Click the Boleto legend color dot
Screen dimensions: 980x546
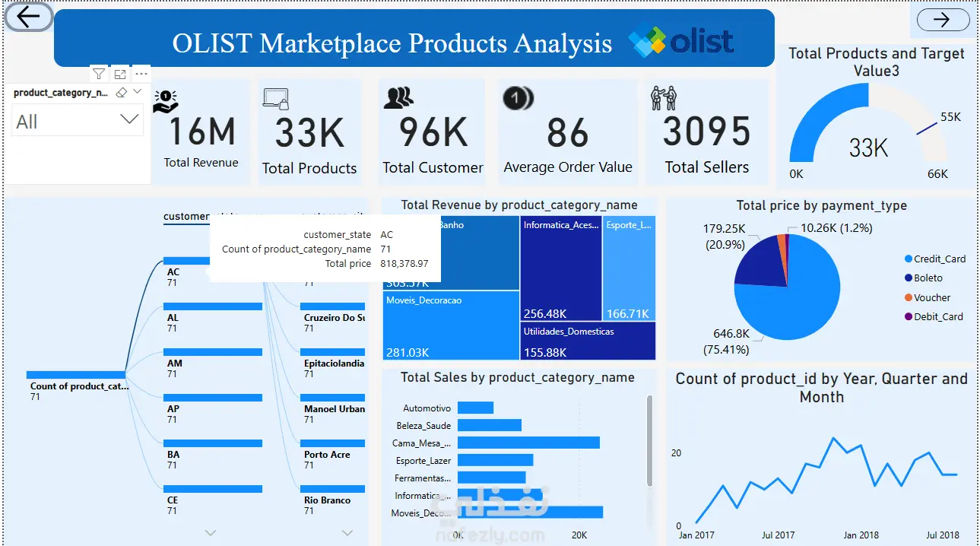tap(908, 278)
